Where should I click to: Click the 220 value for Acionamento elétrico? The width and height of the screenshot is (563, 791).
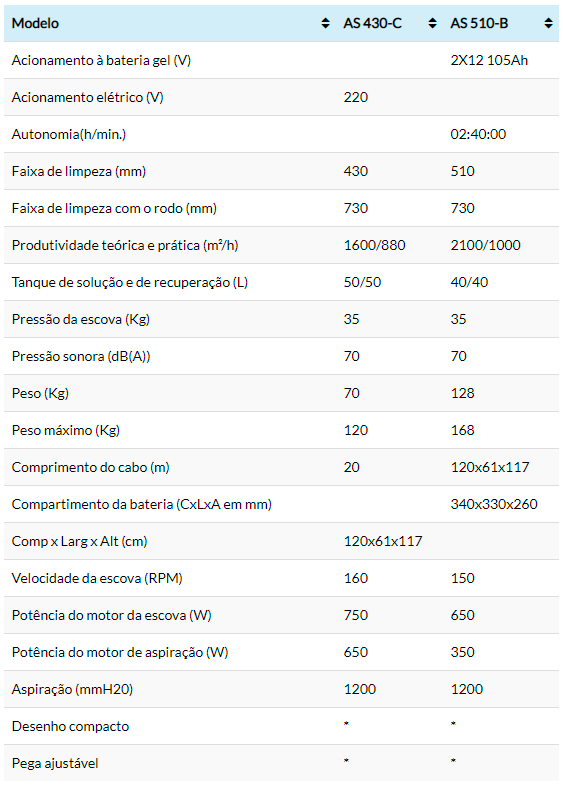click(x=356, y=97)
